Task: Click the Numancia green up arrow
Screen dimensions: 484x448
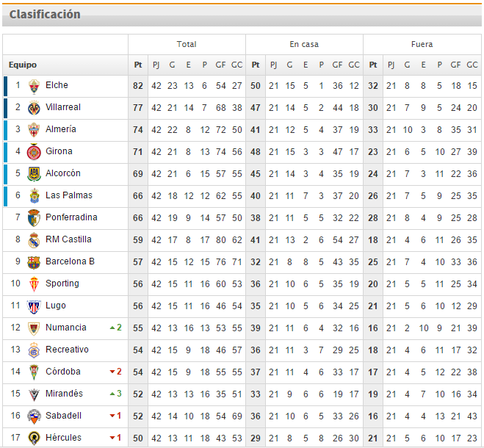Action: click(112, 328)
